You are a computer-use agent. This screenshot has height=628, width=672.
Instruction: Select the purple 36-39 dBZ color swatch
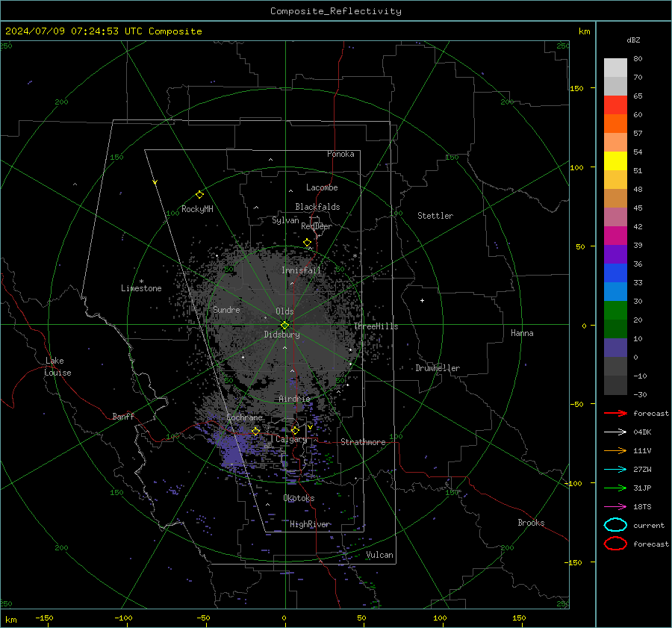pos(615,254)
